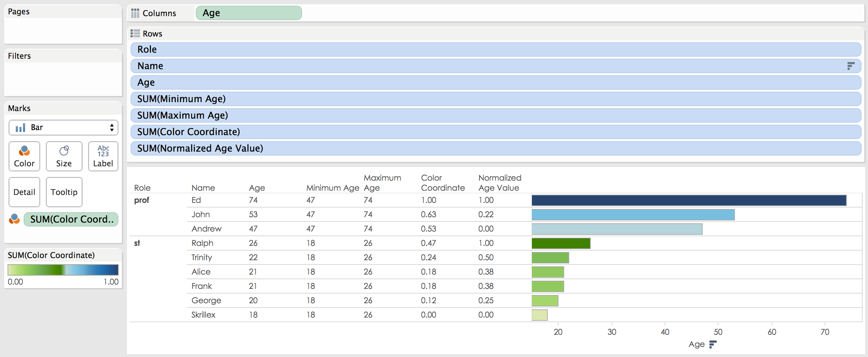Viewport: 868px width, 357px height.
Task: Open the Bar mark type dropdown
Action: point(63,128)
